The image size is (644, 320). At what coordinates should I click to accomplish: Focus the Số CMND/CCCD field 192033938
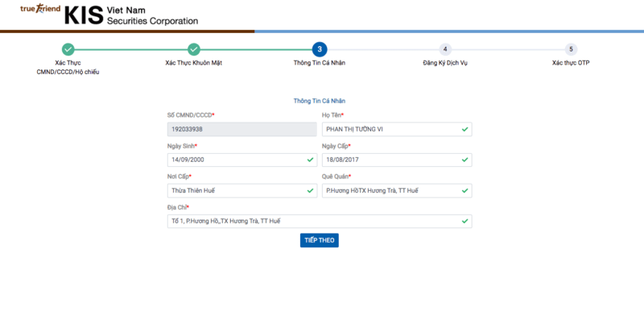242,129
